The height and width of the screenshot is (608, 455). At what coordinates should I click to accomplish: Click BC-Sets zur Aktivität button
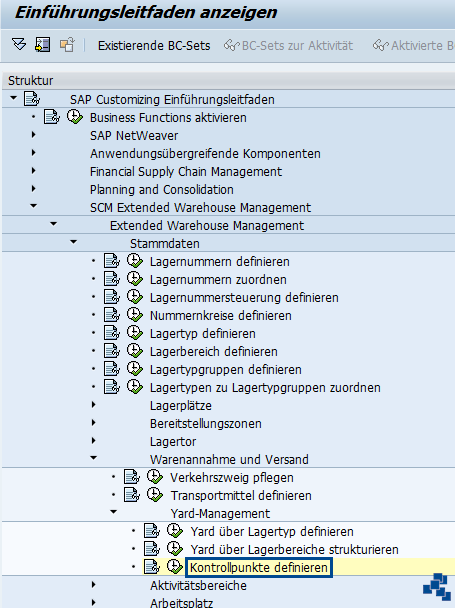(288, 46)
